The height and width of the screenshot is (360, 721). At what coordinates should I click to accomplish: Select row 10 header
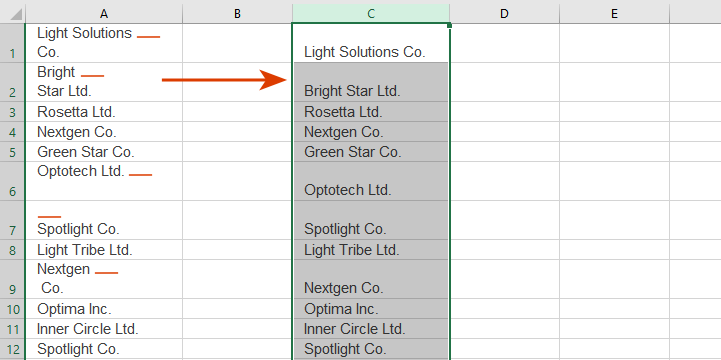12,309
